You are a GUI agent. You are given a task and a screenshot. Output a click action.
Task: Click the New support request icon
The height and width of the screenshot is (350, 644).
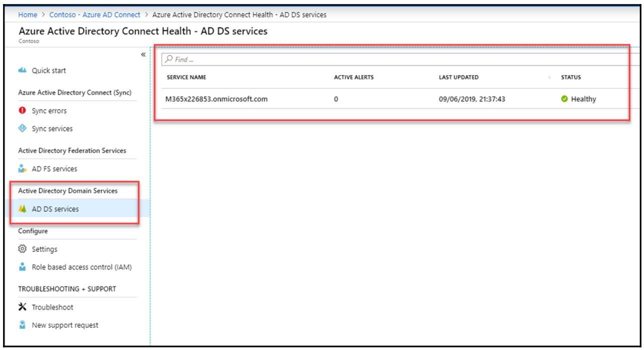tap(22, 325)
